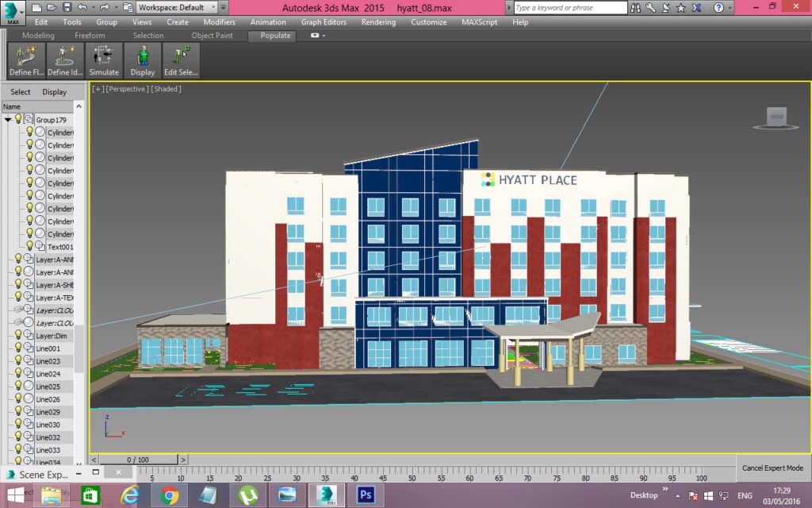Click the Undo arrow icon
This screenshot has width=812, height=508.
click(82, 7)
